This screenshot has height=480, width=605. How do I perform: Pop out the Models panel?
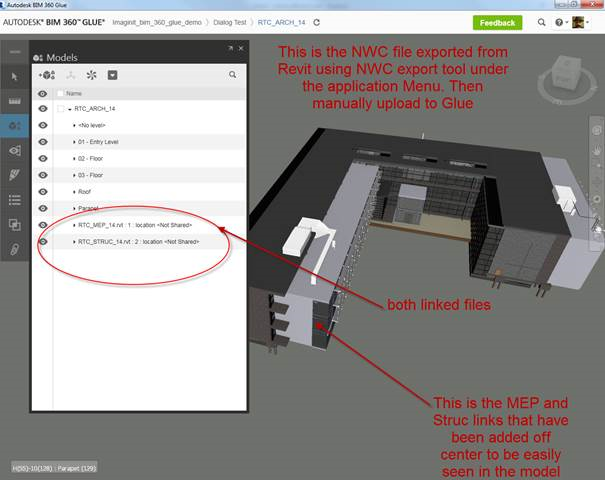coord(230,48)
